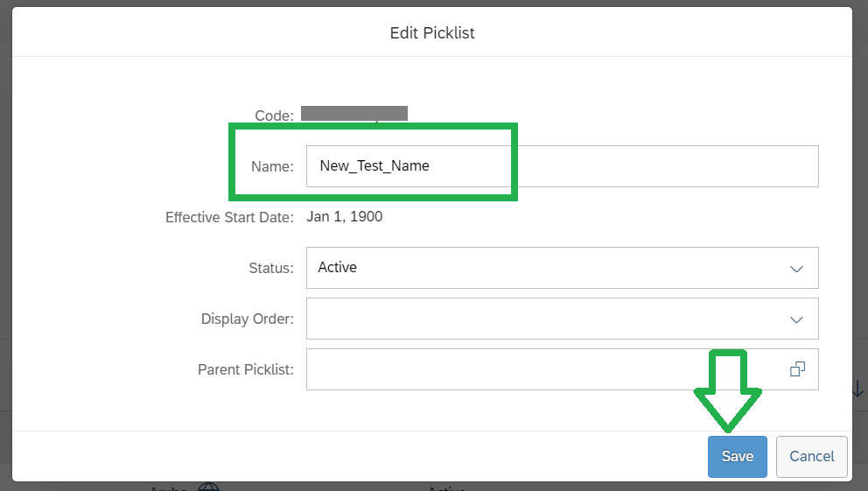868x491 pixels.
Task: Click the Name: field label
Action: click(x=272, y=166)
